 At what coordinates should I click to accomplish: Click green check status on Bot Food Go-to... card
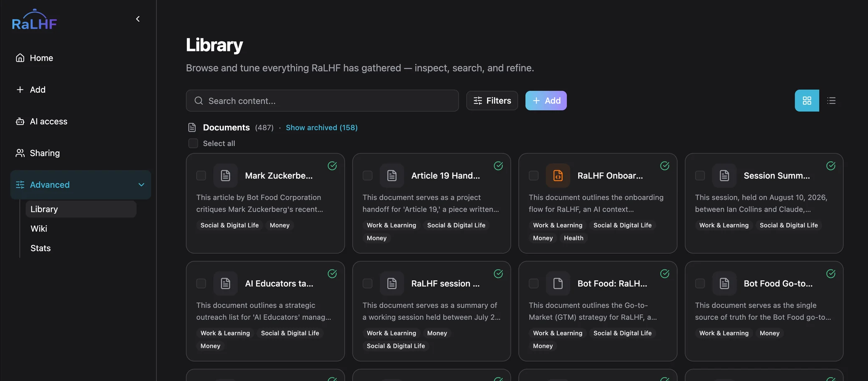click(x=831, y=274)
